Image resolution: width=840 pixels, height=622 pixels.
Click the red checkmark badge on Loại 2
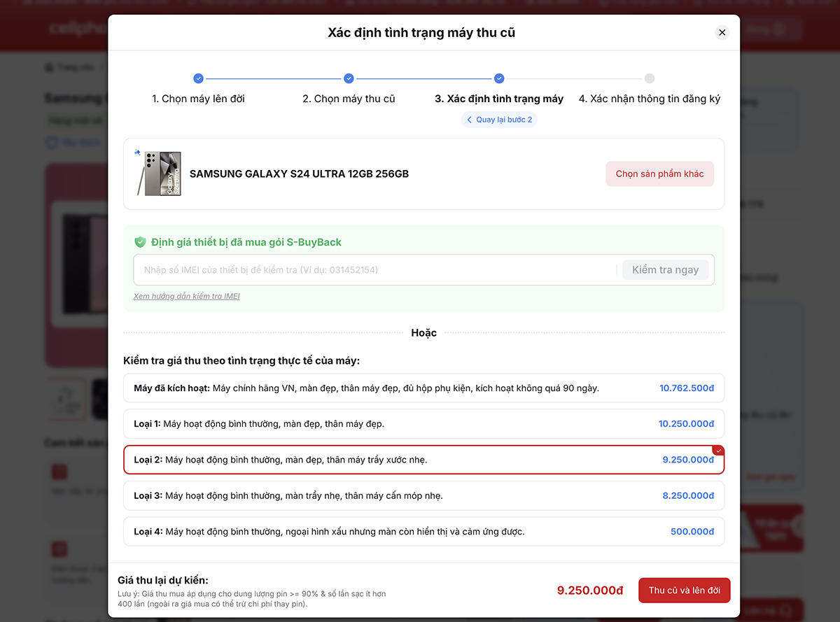[x=717, y=451]
